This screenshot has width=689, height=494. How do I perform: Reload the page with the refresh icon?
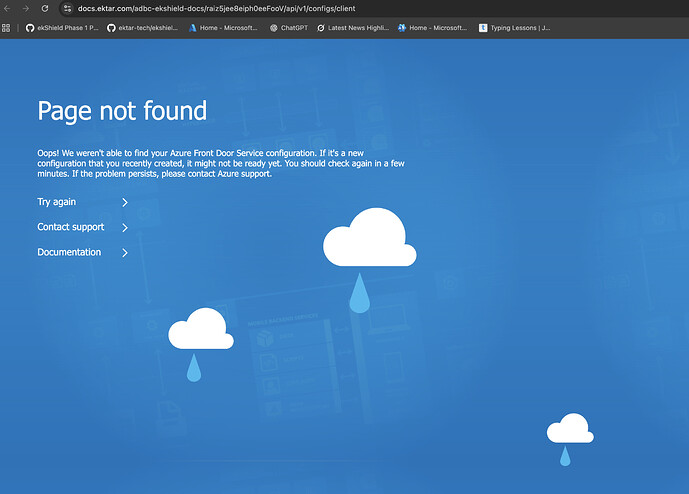45,8
